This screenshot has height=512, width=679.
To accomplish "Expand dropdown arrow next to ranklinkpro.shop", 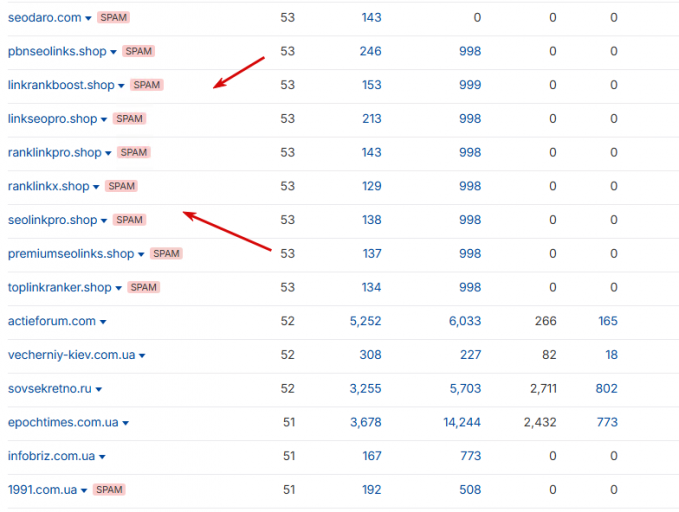I will [108, 153].
